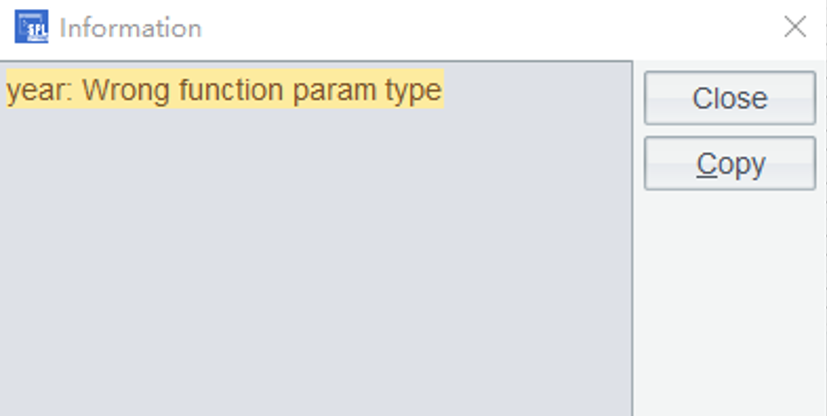
Task: Click the word "year" in the message
Action: pos(37,91)
